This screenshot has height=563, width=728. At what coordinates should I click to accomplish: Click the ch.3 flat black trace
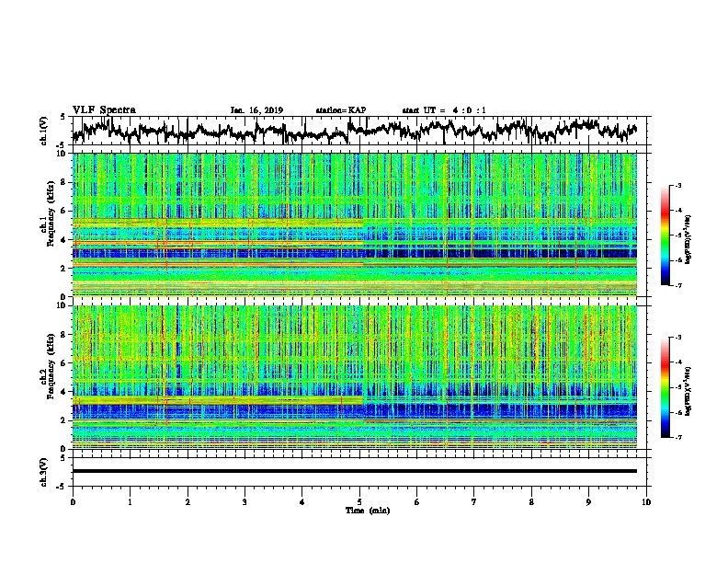click(x=355, y=471)
